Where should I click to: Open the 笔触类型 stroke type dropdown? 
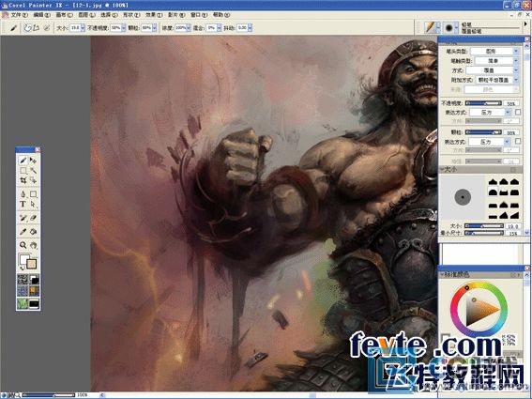[496, 61]
